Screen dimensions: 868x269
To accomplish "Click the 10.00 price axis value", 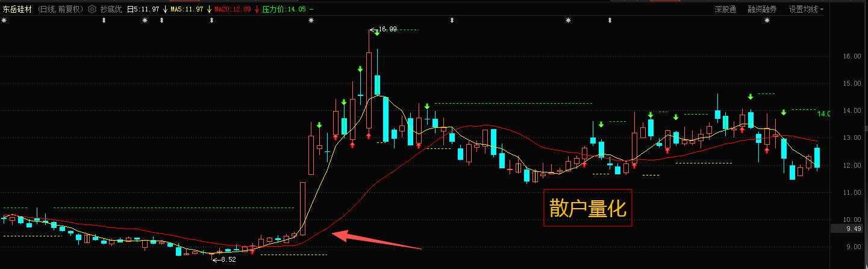I will tap(852, 220).
